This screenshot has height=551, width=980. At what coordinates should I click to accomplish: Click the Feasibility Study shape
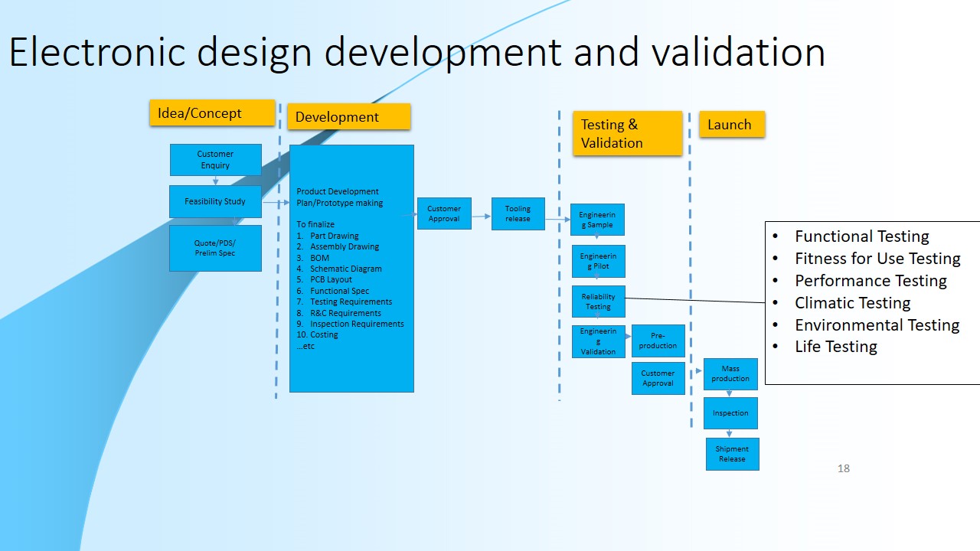coord(215,201)
